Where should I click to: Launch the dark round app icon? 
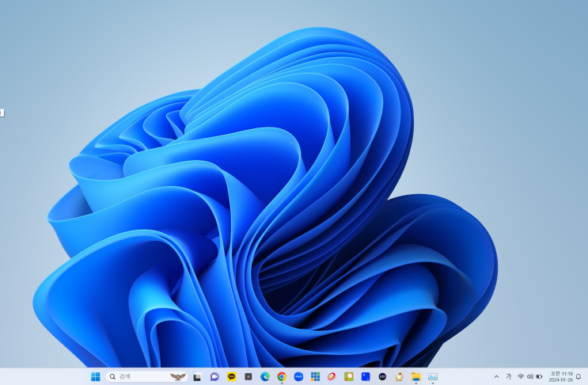pos(382,377)
